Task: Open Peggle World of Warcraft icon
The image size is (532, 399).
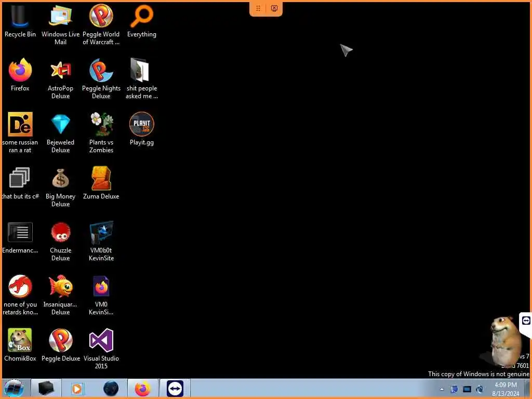Action: coord(101,25)
